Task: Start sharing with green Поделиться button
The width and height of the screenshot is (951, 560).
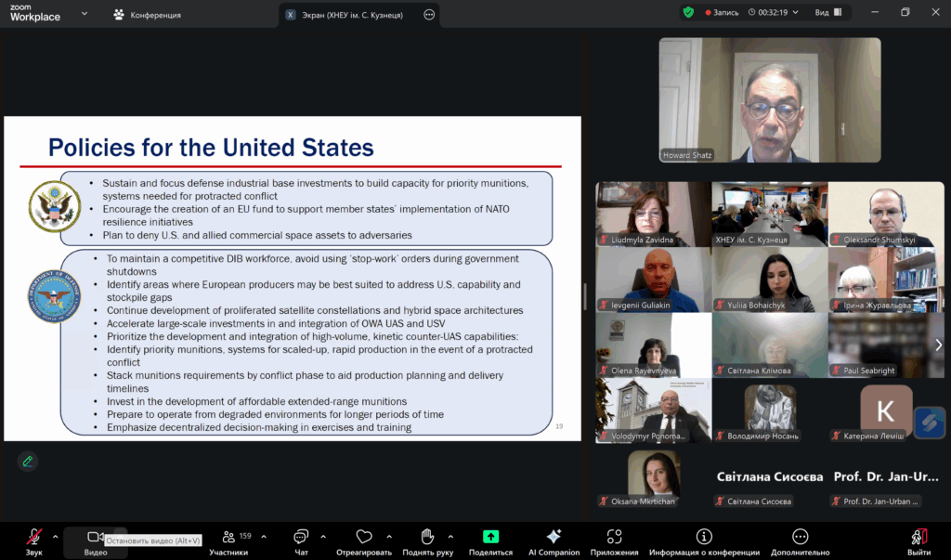Action: pyautogui.click(x=490, y=540)
